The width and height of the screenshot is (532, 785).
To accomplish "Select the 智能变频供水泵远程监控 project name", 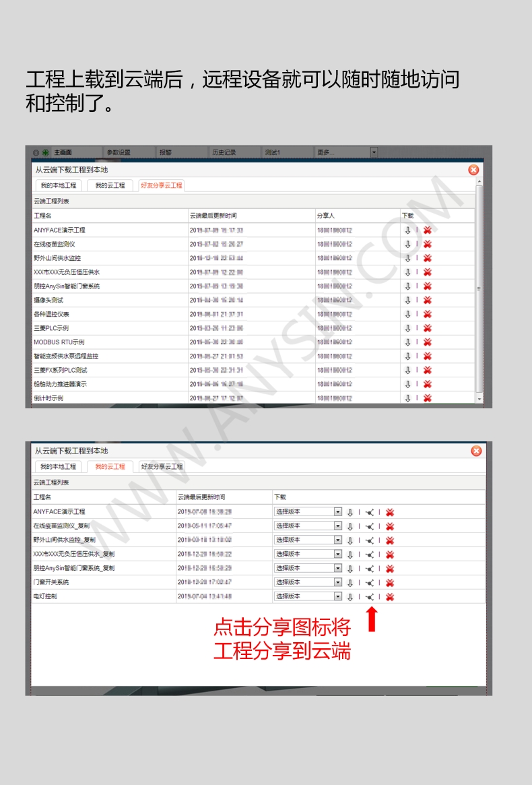I will coord(66,356).
